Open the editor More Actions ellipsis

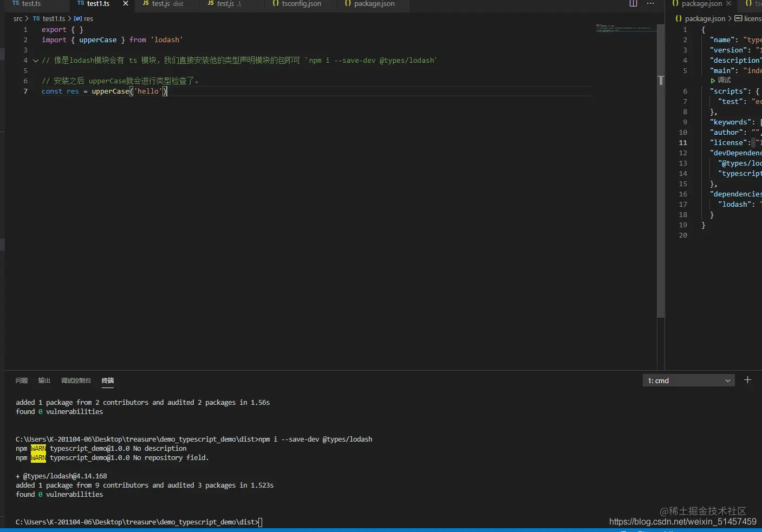pyautogui.click(x=650, y=4)
